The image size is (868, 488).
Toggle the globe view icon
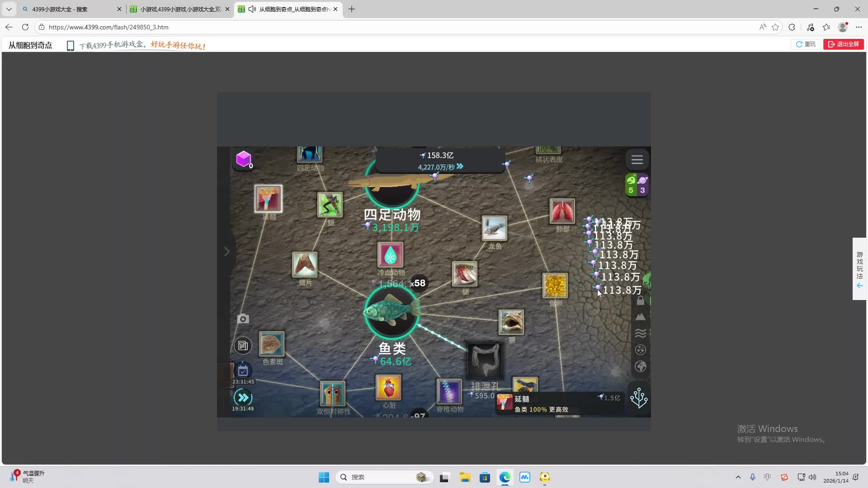[640, 366]
